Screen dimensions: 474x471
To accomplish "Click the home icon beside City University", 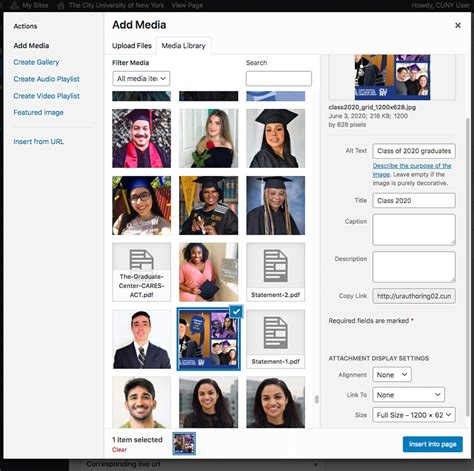I will click(x=61, y=5).
